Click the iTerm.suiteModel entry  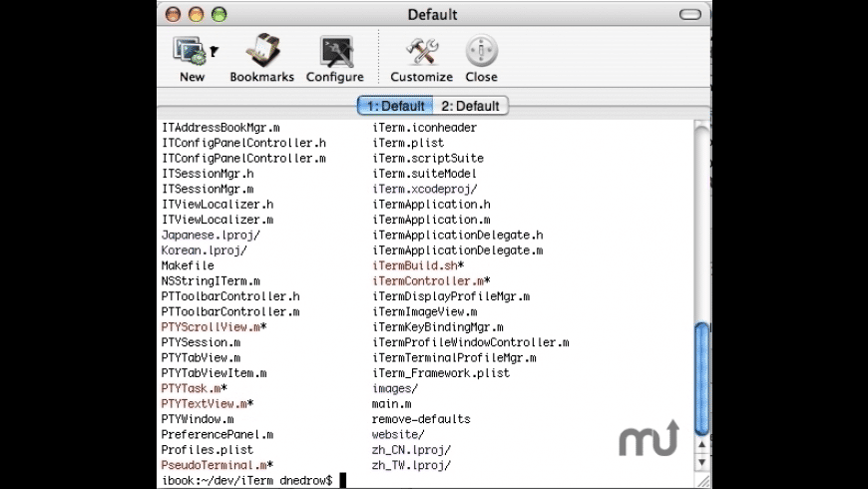tap(425, 174)
